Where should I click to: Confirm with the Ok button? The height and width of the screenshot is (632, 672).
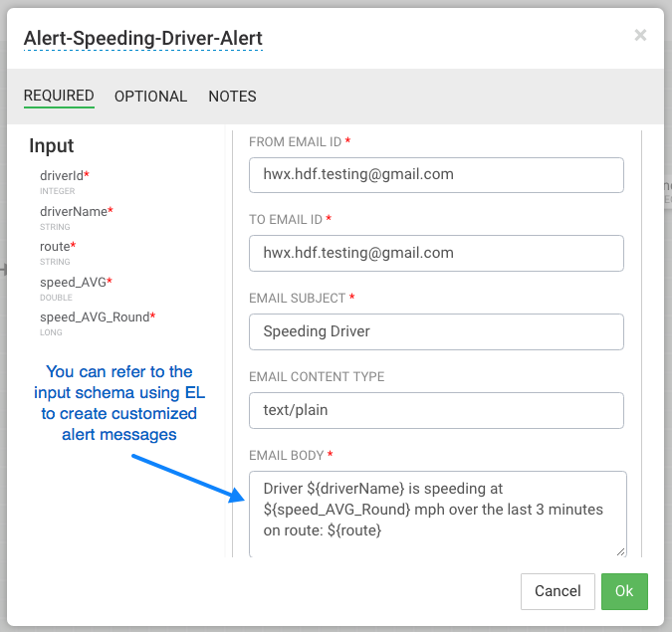point(624,591)
